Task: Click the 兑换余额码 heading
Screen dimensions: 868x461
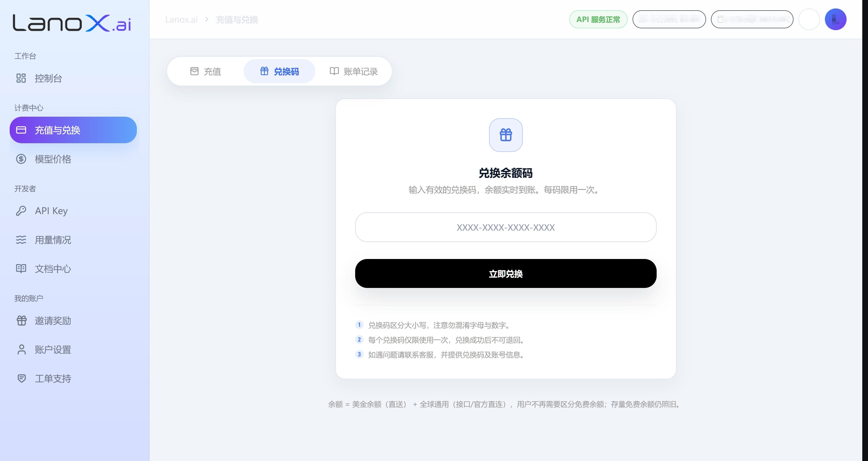Action: (506, 173)
